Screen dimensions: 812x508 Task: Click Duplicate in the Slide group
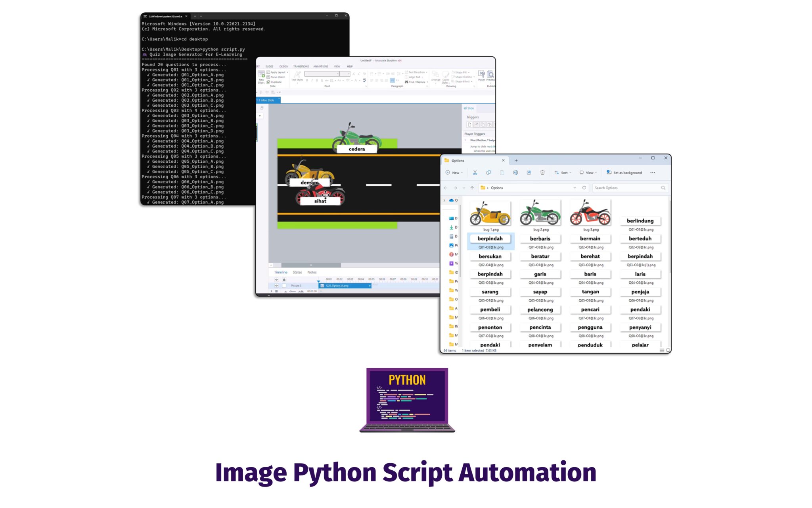click(274, 82)
